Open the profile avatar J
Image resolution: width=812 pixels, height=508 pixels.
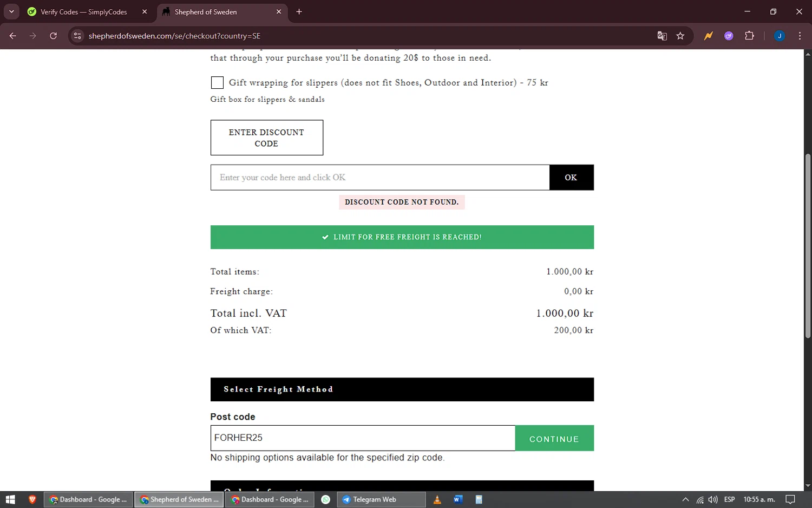[x=780, y=36]
